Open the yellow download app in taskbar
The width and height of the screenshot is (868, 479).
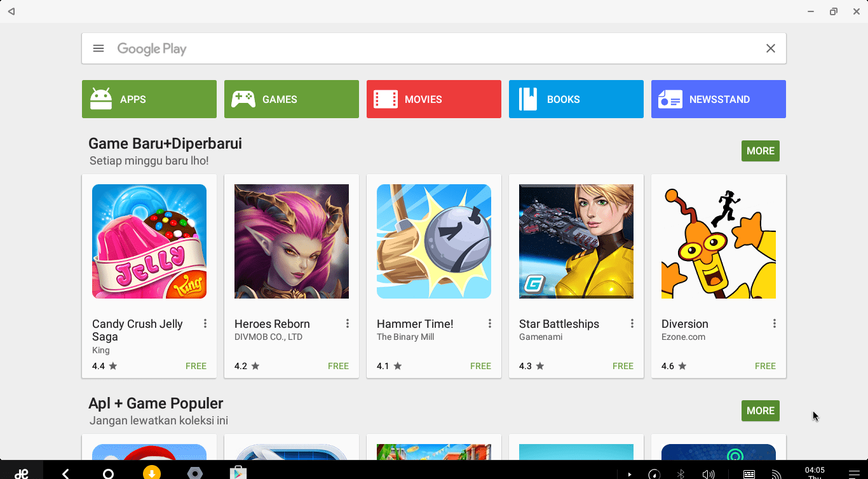tap(152, 473)
